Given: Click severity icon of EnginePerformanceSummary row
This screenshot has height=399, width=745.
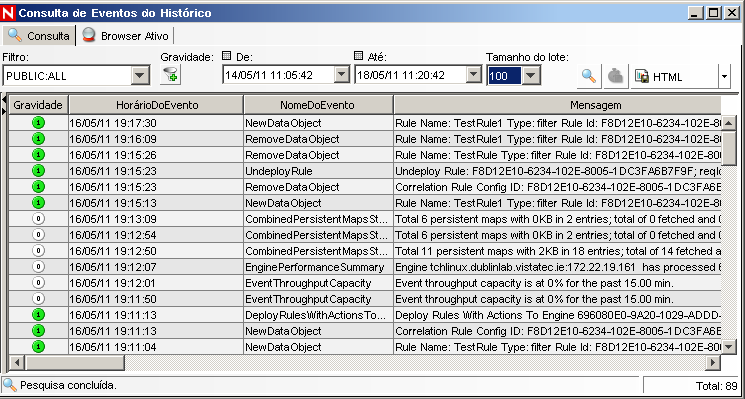Looking at the screenshot, I should pyautogui.click(x=38, y=267).
